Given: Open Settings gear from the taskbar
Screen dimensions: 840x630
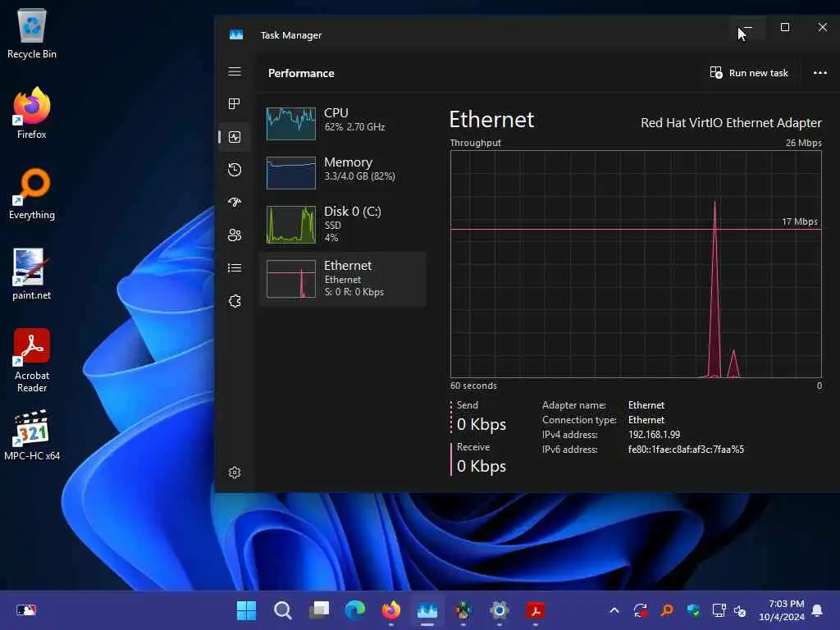Looking at the screenshot, I should click(500, 610).
